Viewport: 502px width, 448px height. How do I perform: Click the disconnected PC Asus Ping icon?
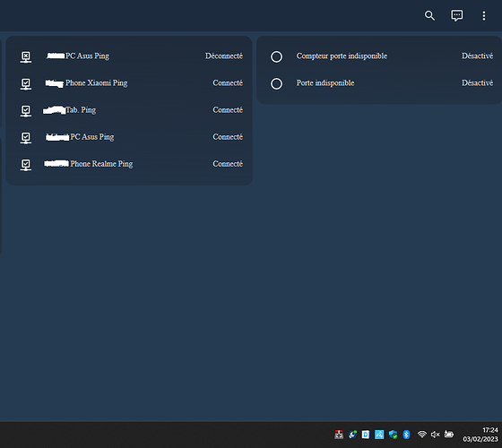point(26,57)
